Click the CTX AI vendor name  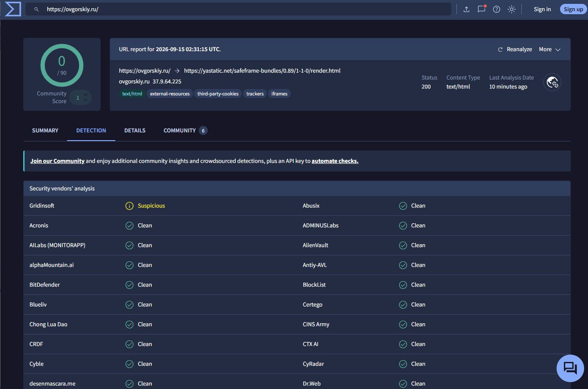(x=311, y=344)
